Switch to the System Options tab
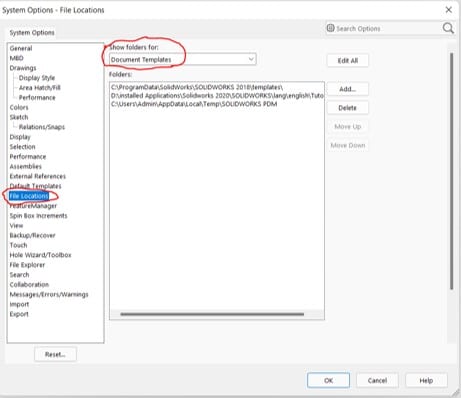The height and width of the screenshot is (398, 461). 32,33
